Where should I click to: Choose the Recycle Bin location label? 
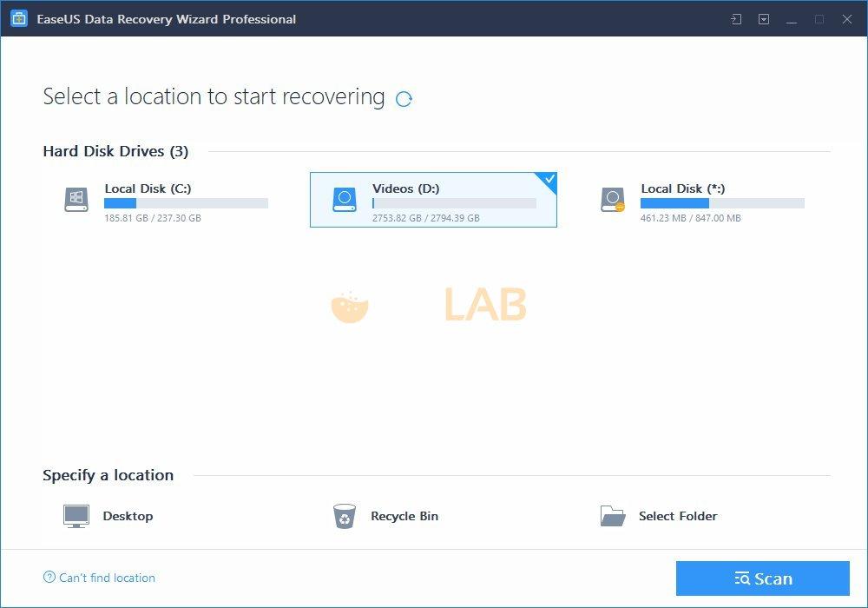coord(404,516)
